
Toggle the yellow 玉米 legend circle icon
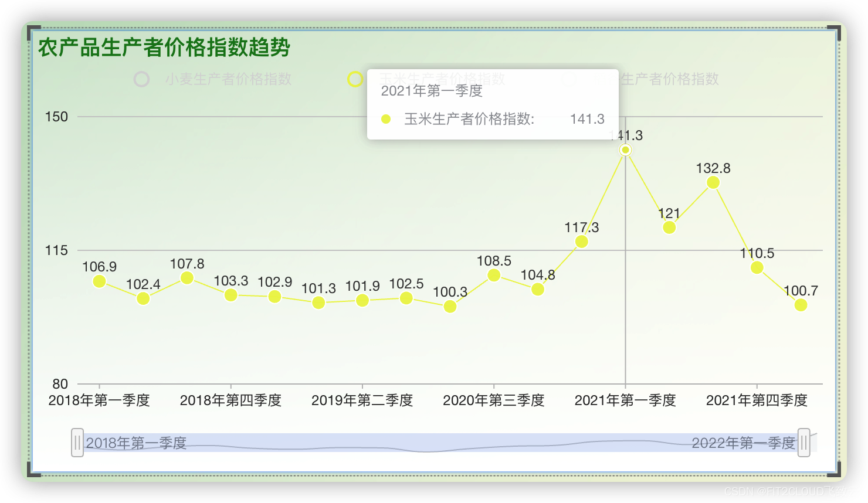(355, 79)
